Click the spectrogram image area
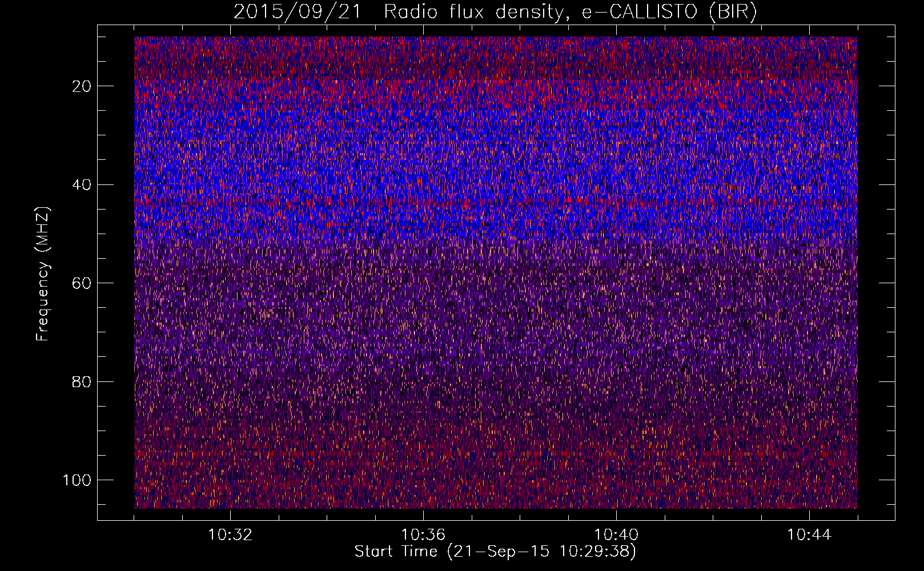This screenshot has height=571, width=924. [496, 272]
